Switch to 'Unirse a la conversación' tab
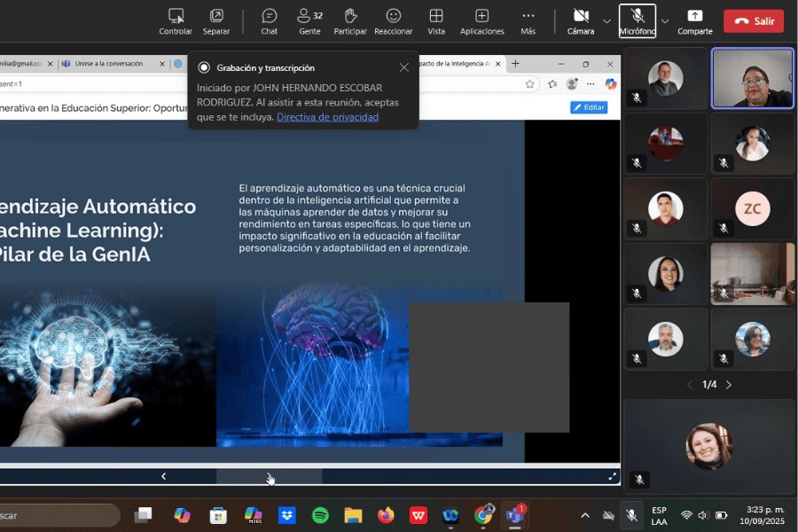The image size is (798, 532). tap(108, 64)
